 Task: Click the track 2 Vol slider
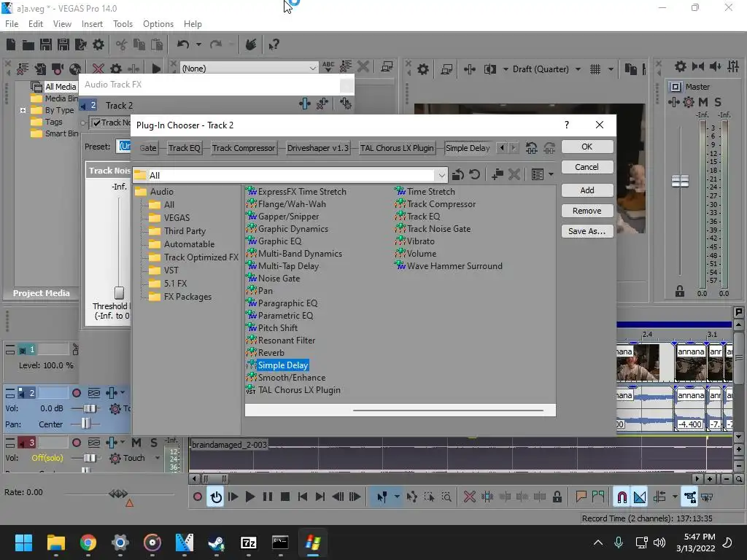coord(90,408)
